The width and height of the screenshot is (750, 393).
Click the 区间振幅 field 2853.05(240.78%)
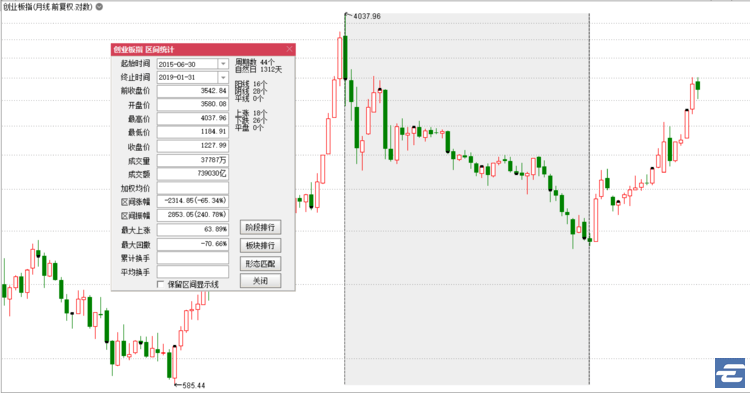pos(193,215)
